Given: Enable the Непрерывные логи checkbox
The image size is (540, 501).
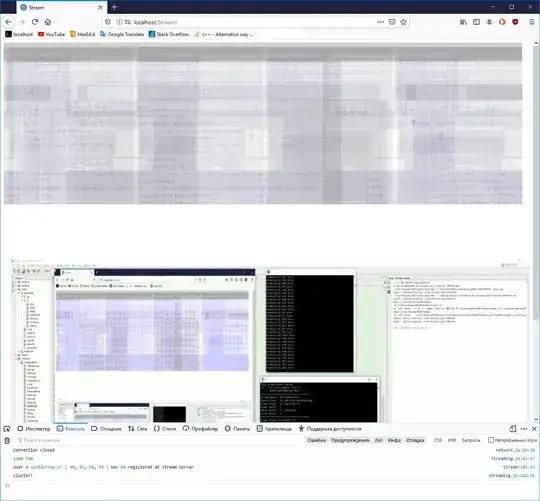Looking at the screenshot, I should click(491, 440).
